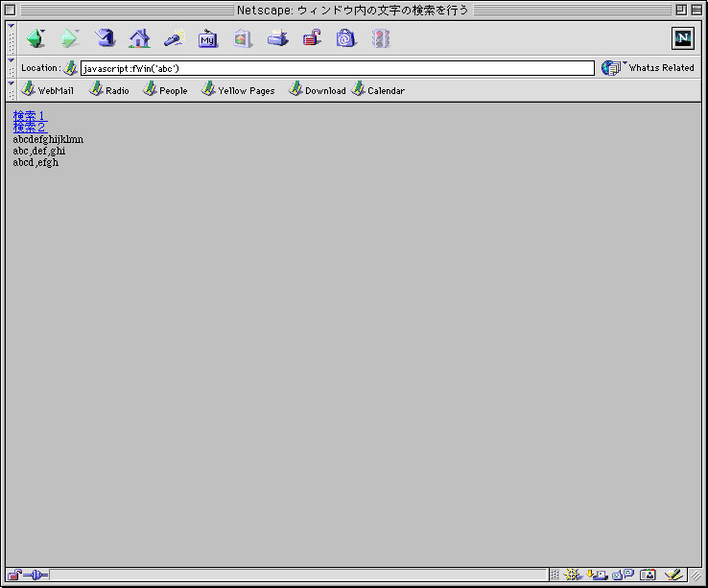Click the People bookmark button
Screen dimensions: 708x588
[165, 90]
